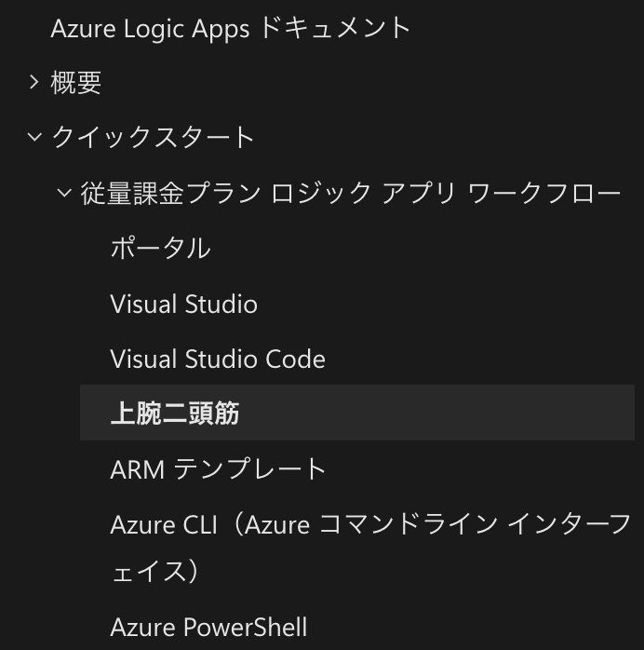Viewport: 644px width, 650px height.
Task: Click the wrapped ェイス） line of Azure CLI
Action: [156, 571]
